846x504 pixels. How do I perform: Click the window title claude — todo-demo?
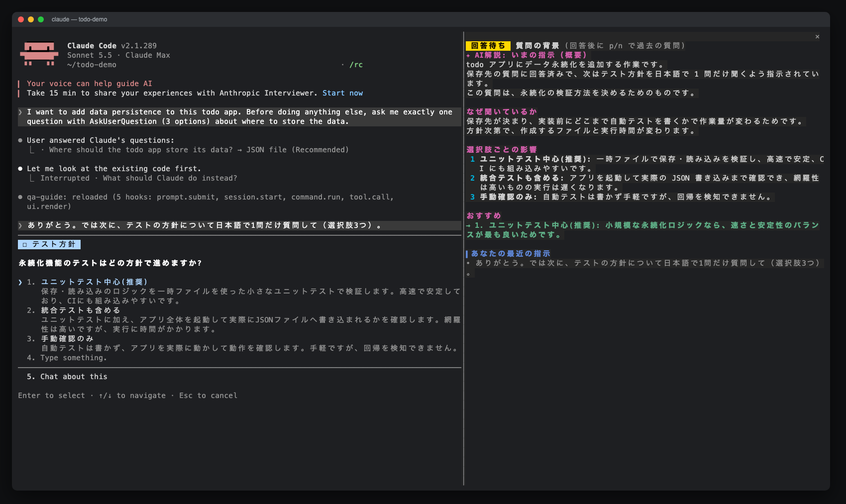point(80,19)
